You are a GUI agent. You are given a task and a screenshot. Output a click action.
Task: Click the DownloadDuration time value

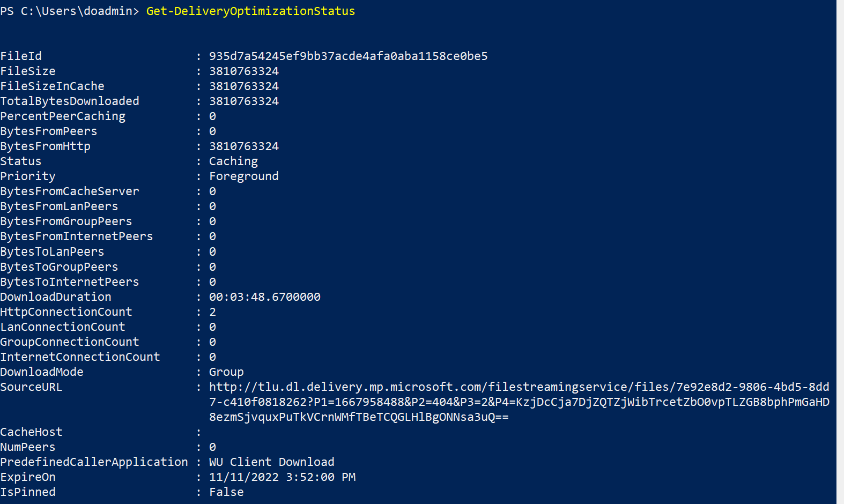265,297
